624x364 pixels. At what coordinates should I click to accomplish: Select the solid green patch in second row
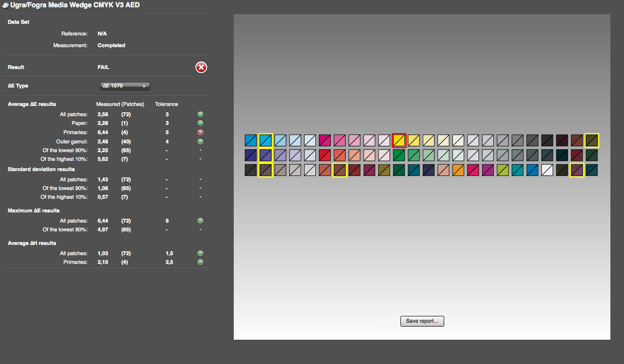[399, 155]
